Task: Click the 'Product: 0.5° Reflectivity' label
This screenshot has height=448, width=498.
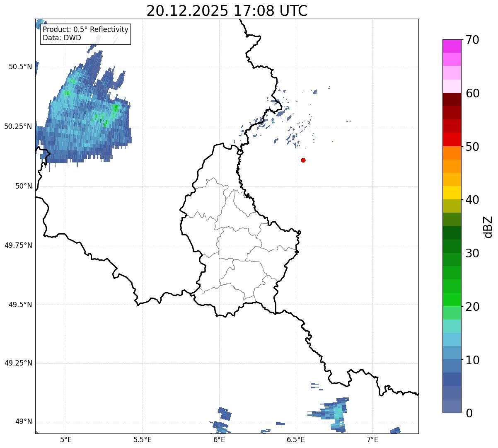Action: tap(85, 29)
